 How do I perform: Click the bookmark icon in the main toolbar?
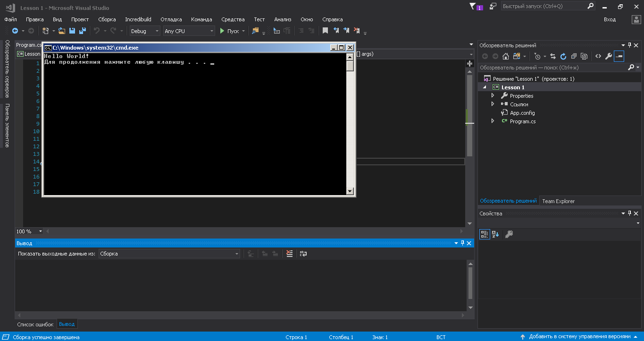[325, 31]
